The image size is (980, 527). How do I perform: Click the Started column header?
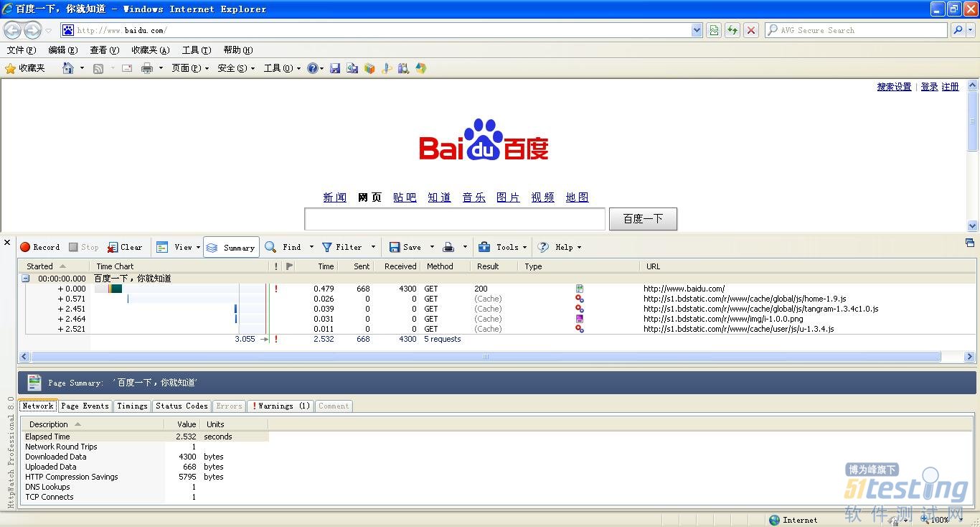tap(56, 266)
